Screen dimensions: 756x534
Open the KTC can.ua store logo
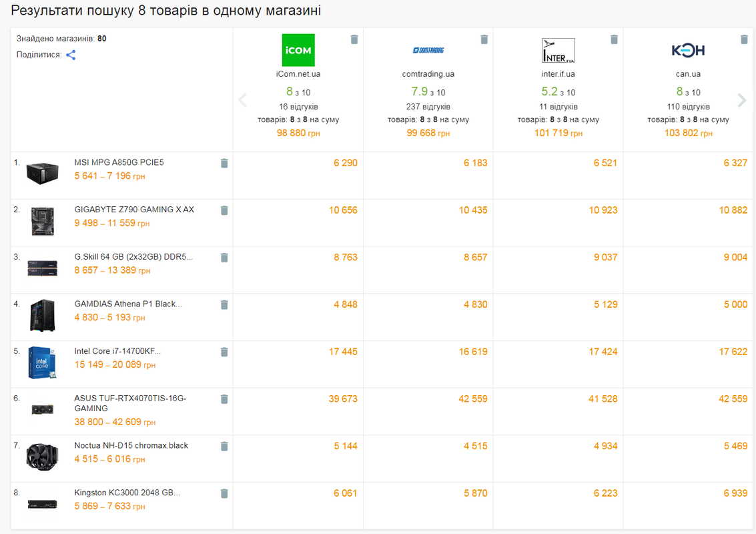tap(689, 50)
